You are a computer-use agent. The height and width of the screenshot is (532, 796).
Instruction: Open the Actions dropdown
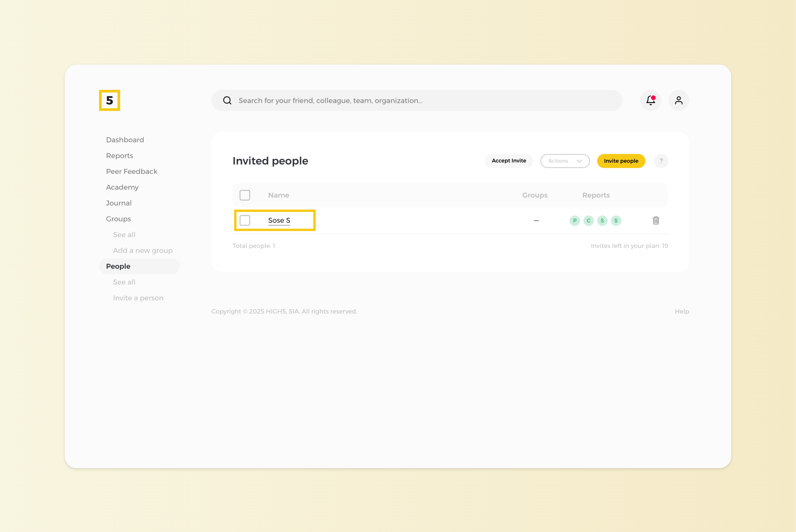point(565,161)
